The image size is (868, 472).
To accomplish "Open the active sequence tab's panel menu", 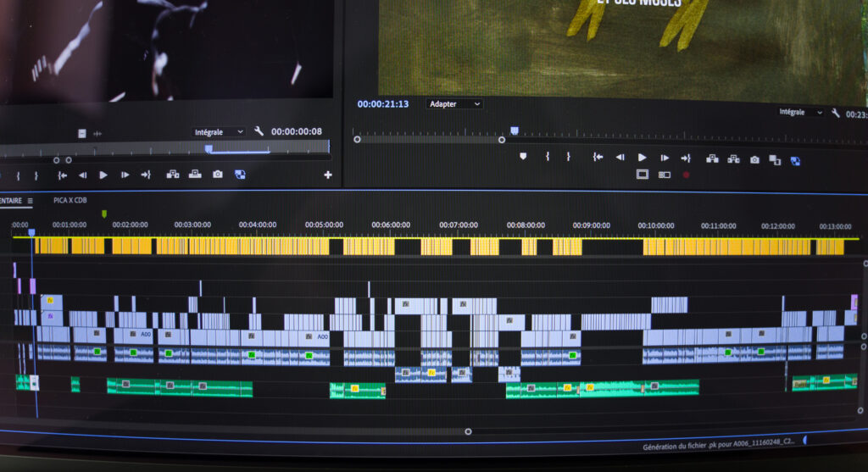I will coord(30,201).
